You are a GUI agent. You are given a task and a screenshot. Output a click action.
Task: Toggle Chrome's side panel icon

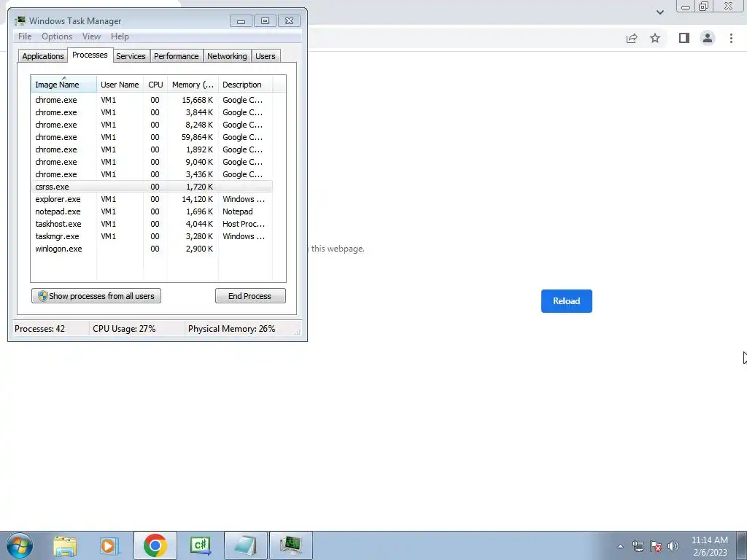[684, 38]
